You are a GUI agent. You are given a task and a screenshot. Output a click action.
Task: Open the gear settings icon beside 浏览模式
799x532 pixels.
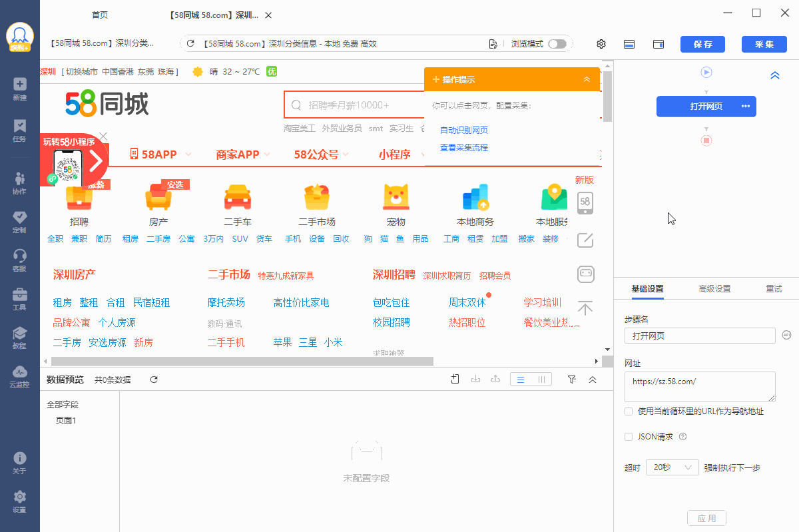point(601,44)
